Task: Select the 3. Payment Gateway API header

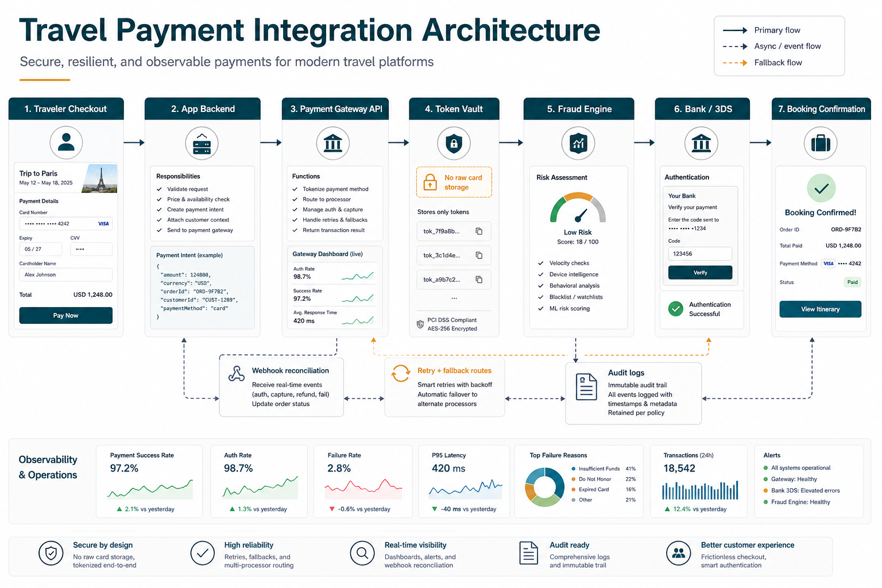Action: coord(335,109)
